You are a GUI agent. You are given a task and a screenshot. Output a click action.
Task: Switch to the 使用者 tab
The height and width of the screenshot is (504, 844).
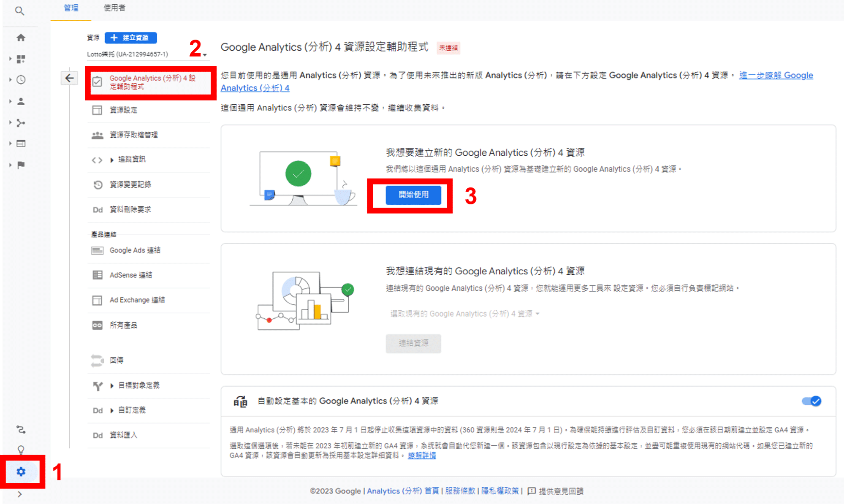[114, 8]
